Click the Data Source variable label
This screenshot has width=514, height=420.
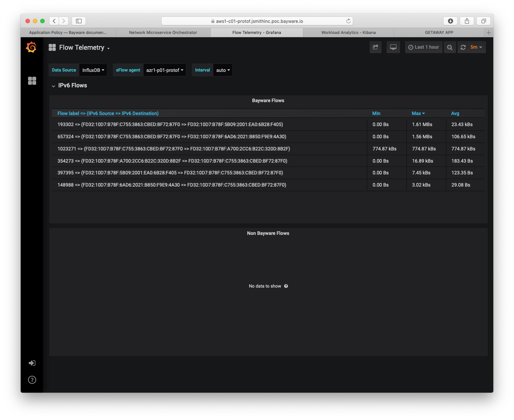(64, 70)
